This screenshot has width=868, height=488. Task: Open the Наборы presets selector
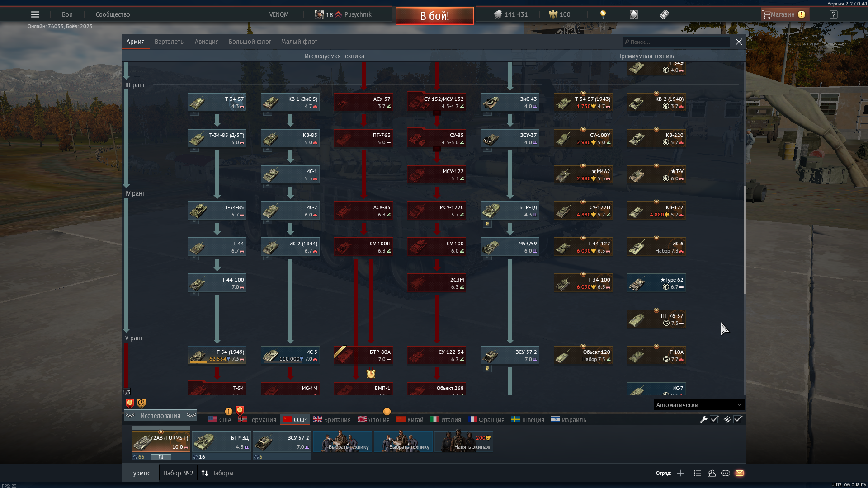pos(217,473)
